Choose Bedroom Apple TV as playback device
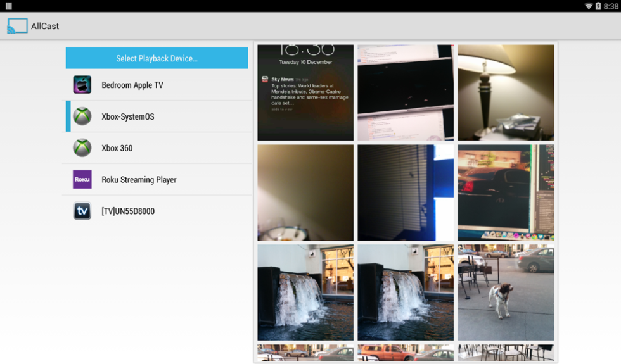Screen dimensions: 621x364 tap(132, 85)
